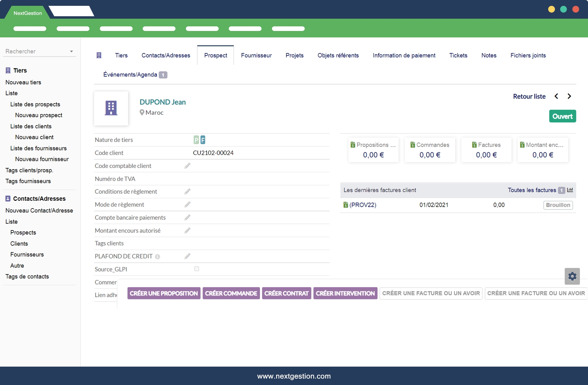Screen dimensions: 588x385
Task: Expand the Rechercher dropdown
Action: (71, 51)
